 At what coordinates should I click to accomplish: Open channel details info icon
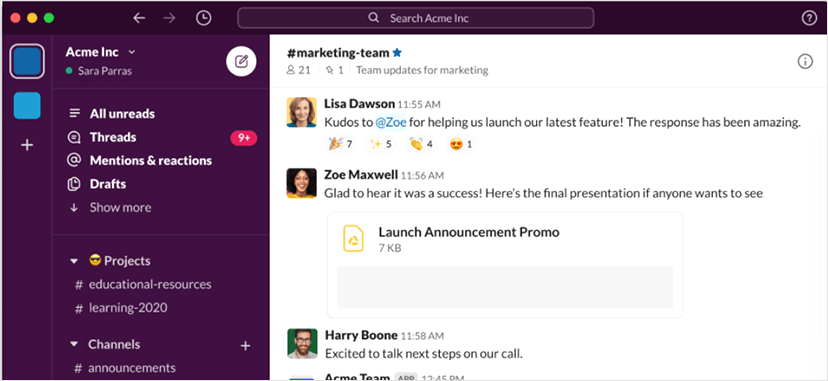pyautogui.click(x=805, y=62)
